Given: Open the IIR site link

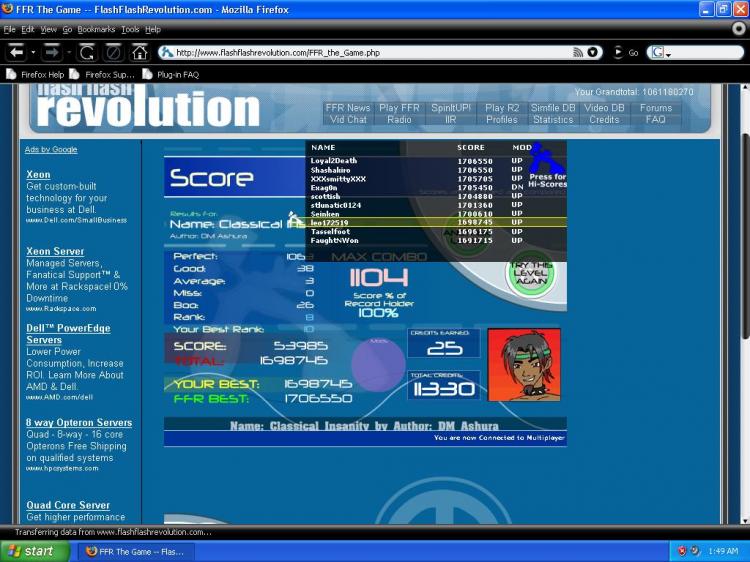Looking at the screenshot, I should [x=451, y=120].
